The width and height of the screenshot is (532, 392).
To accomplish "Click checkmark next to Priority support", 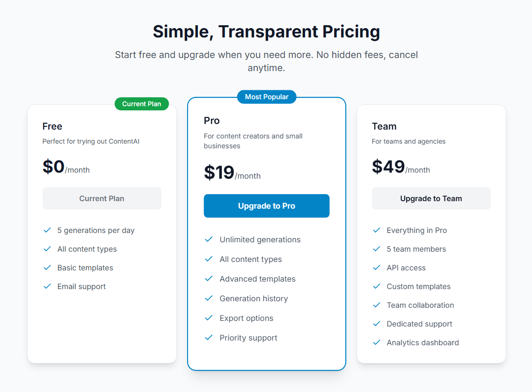I will point(209,338).
